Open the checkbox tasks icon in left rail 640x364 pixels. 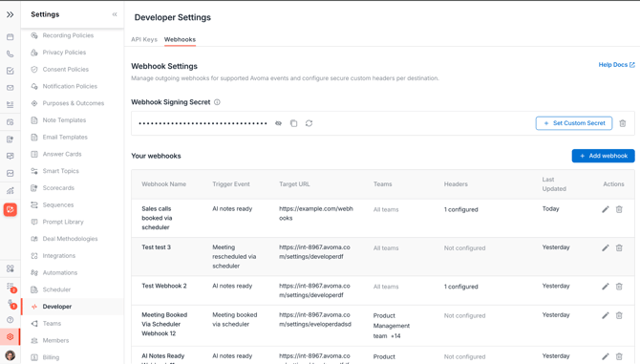click(11, 71)
